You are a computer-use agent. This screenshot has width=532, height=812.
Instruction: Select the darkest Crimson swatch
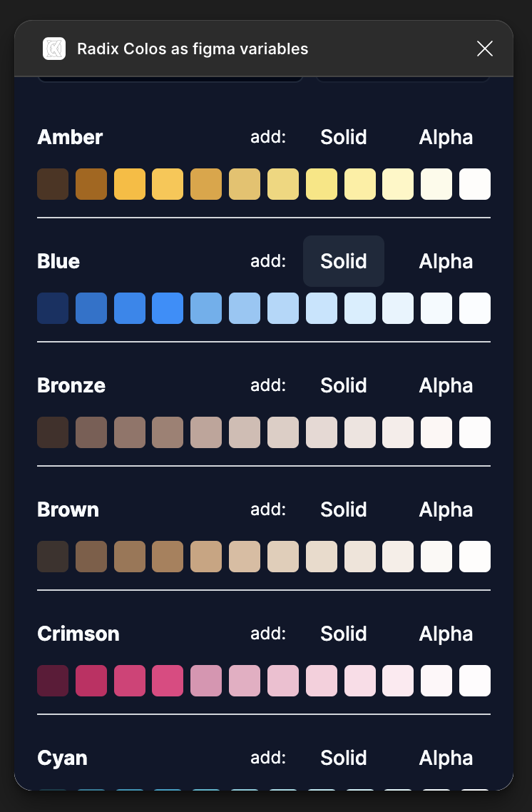tap(53, 681)
